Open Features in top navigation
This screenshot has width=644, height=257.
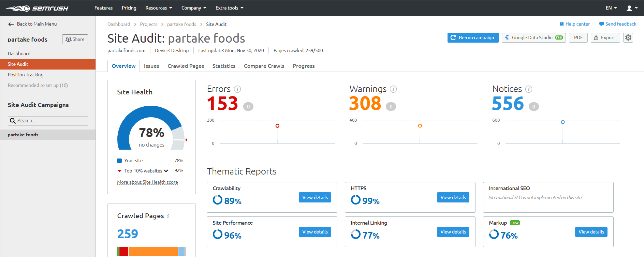(x=104, y=8)
